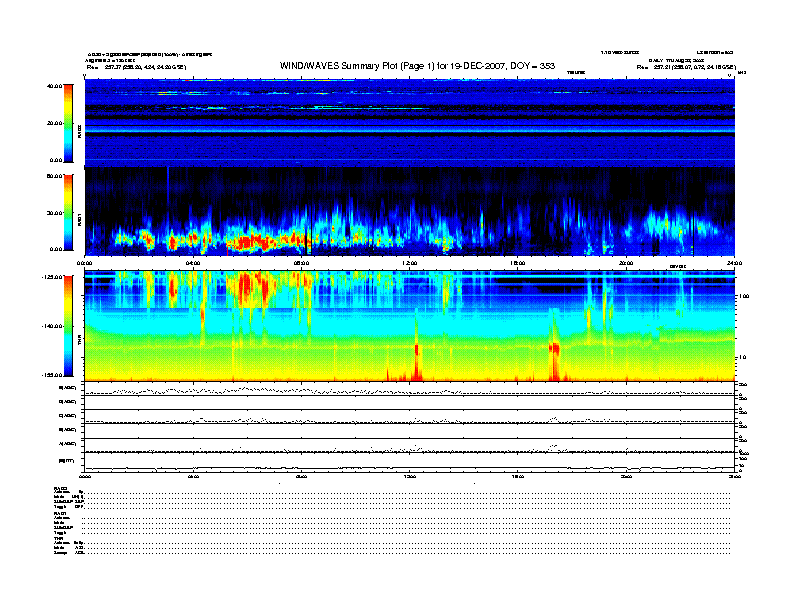The height and width of the screenshot is (612, 792).
Task: Click the Rev. 257.37 text at top left
Action: [x=136, y=67]
